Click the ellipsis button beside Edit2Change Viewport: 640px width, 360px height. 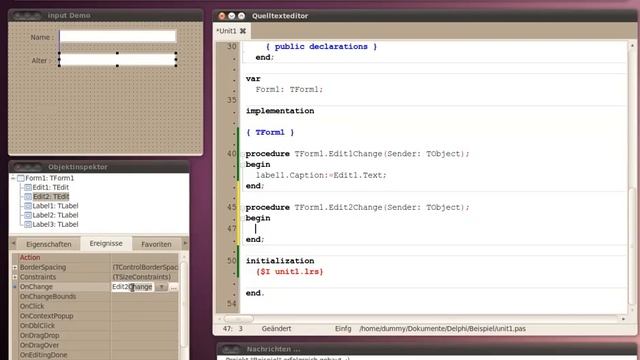[173, 287]
